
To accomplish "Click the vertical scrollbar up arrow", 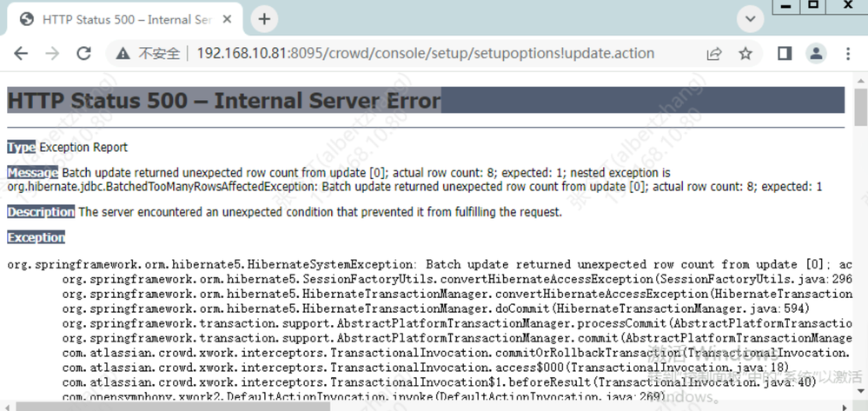I will (x=861, y=80).
